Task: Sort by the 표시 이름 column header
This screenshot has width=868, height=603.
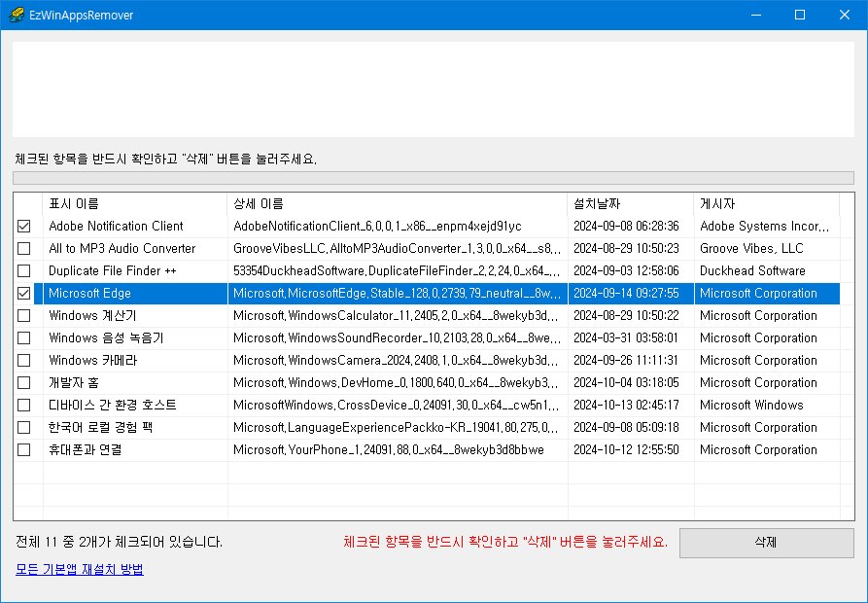Action: (134, 204)
